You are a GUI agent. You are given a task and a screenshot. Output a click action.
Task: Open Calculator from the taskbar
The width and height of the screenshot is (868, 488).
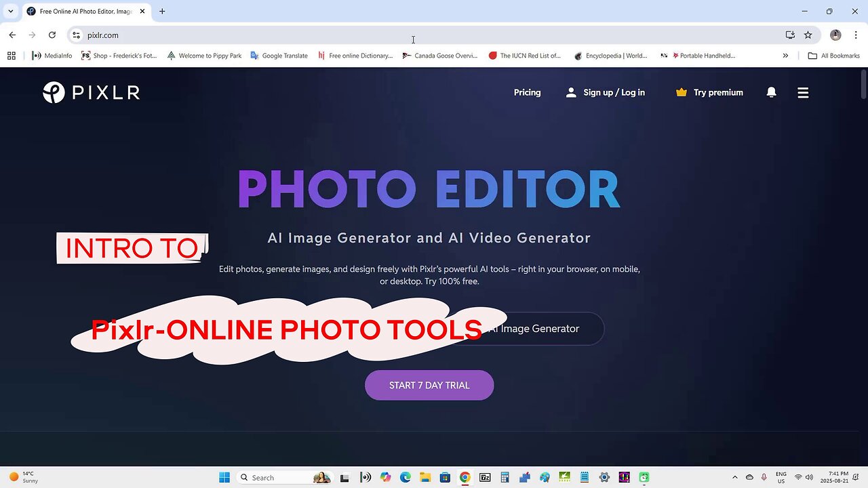(505, 477)
